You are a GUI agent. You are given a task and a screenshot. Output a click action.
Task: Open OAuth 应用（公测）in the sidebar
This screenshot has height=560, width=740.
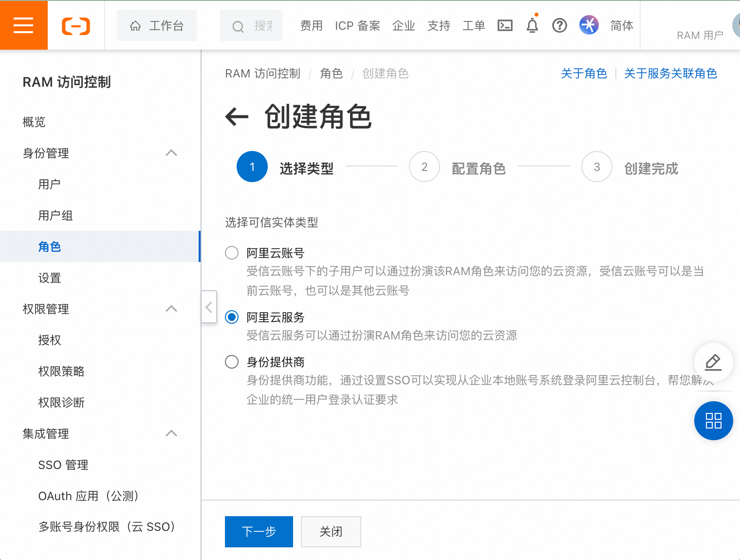click(x=89, y=496)
